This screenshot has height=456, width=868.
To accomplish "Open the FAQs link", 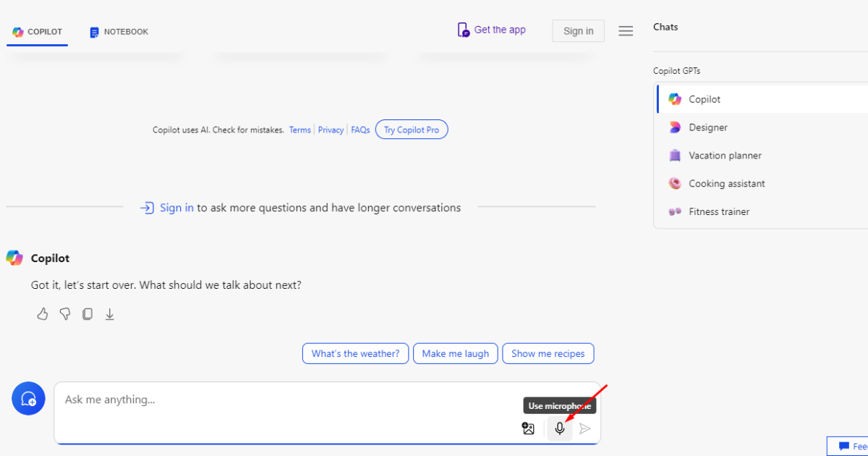I will [360, 130].
